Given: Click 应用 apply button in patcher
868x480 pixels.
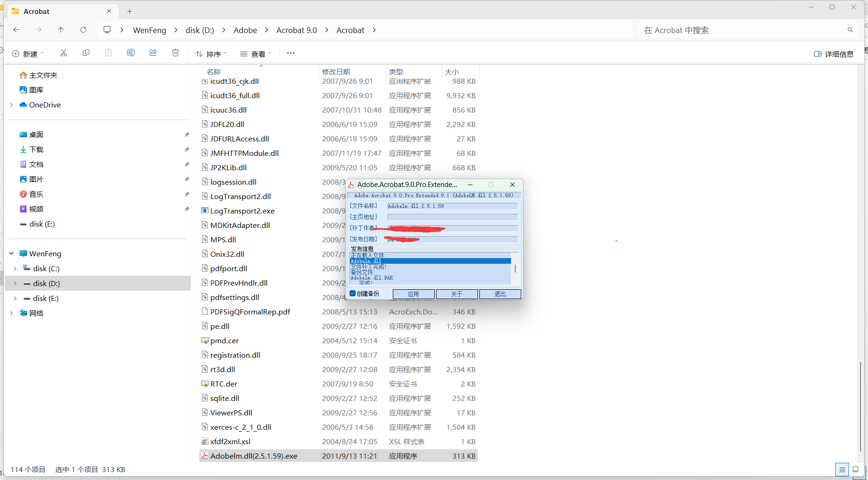Looking at the screenshot, I should pos(413,294).
